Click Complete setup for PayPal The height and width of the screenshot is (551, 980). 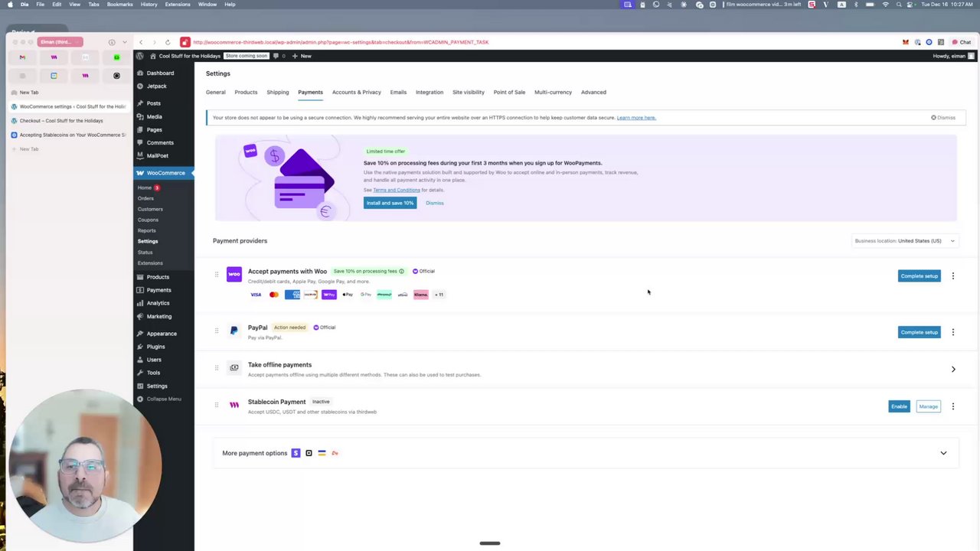[x=919, y=332]
